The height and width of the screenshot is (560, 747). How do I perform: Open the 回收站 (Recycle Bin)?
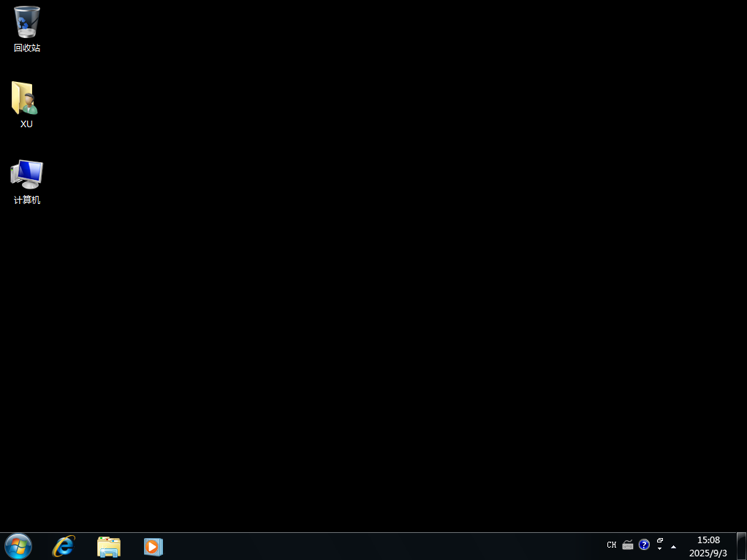pyautogui.click(x=26, y=22)
